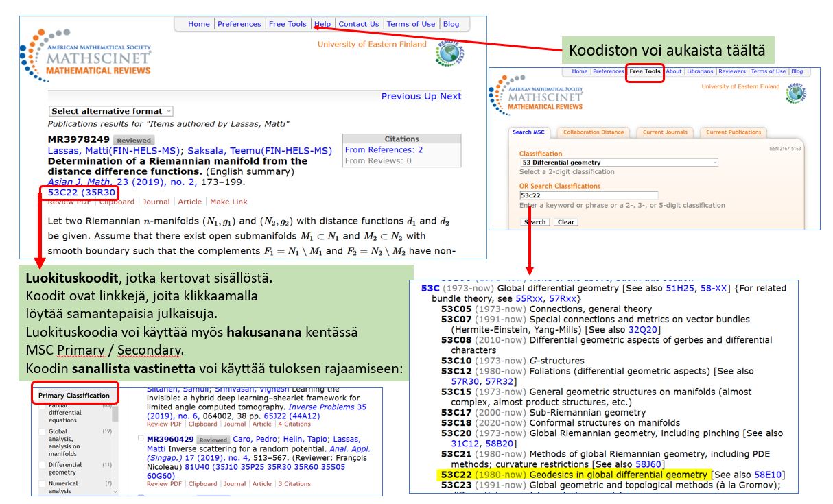Open Free Tools in the left menu bar
This screenshot has width=833, height=504.
pos(288,24)
